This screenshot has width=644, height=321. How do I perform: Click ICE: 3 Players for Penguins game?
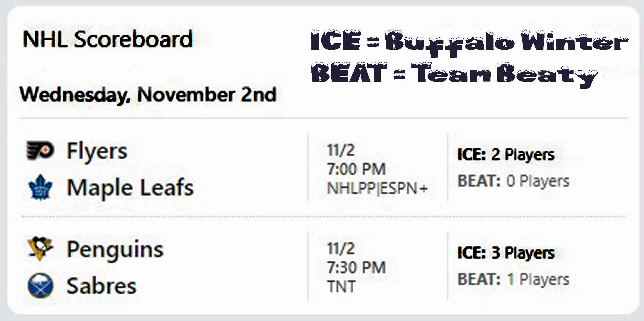506,253
